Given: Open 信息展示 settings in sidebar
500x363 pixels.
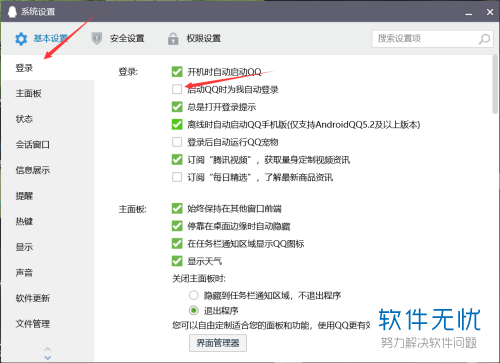Looking at the screenshot, I should click(x=48, y=170).
